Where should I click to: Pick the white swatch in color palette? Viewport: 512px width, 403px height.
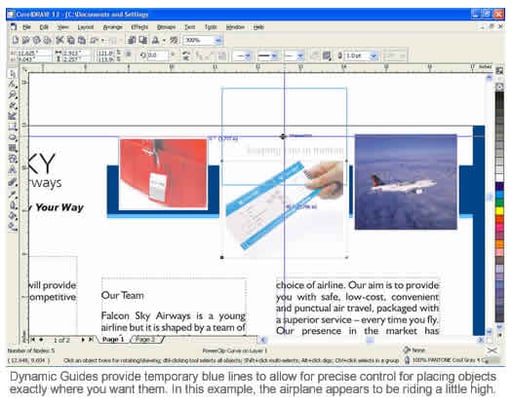pyautogui.click(x=499, y=177)
